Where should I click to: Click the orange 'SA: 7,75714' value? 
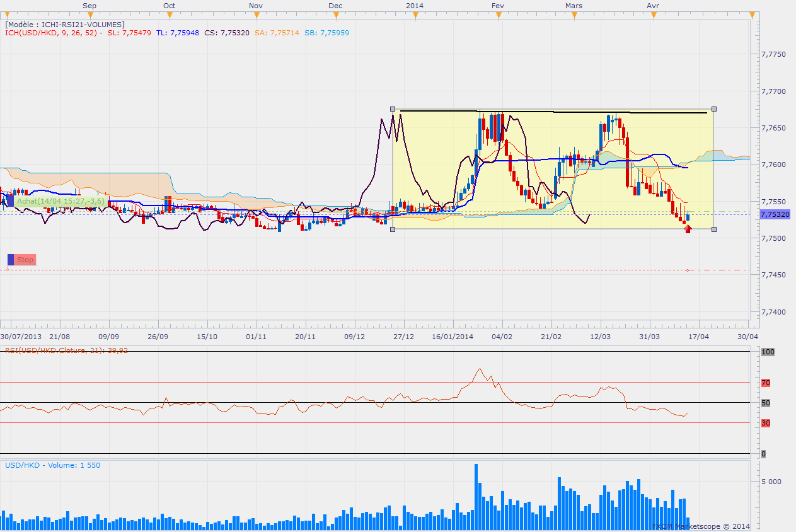pyautogui.click(x=277, y=33)
